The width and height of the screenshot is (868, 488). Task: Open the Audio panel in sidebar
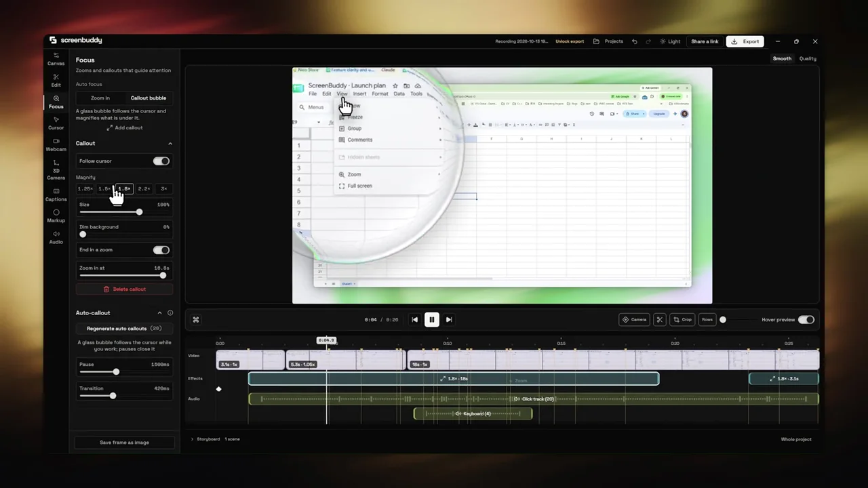pyautogui.click(x=56, y=237)
